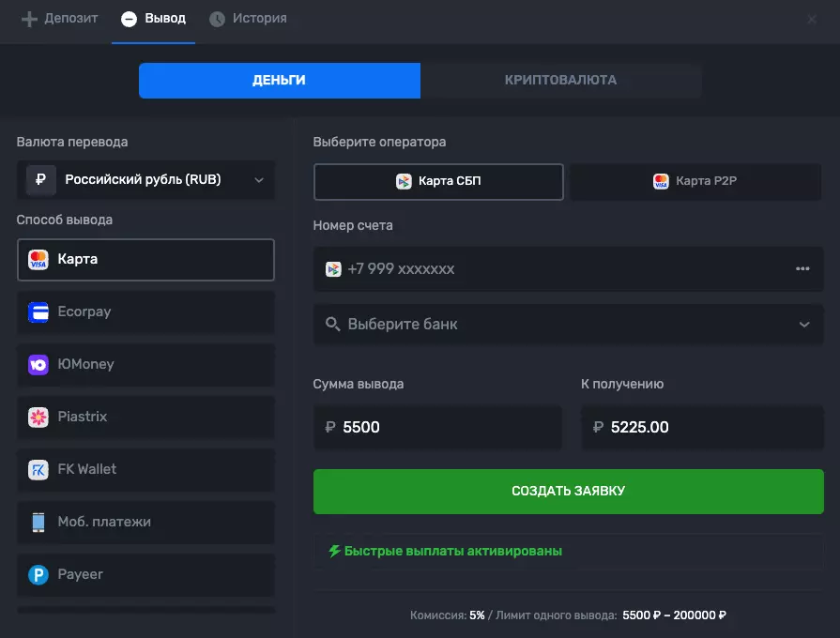Pick the Piastrix payment icon
The height and width of the screenshot is (638, 840).
point(38,418)
